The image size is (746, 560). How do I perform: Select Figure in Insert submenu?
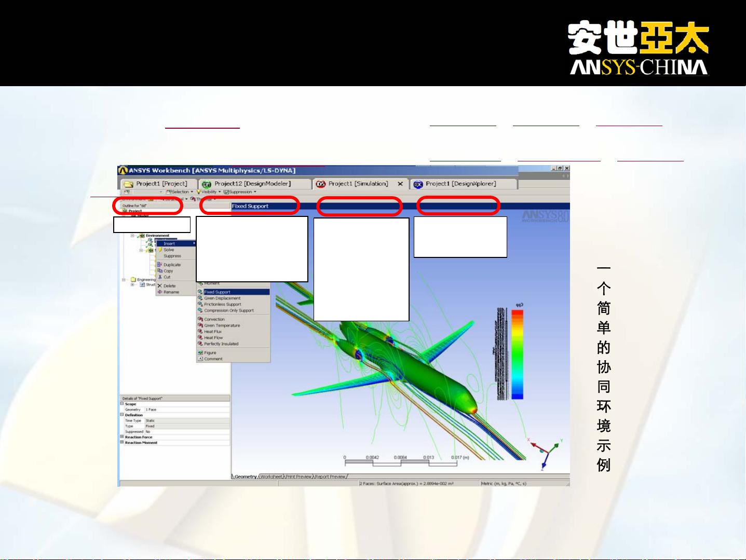233,352
